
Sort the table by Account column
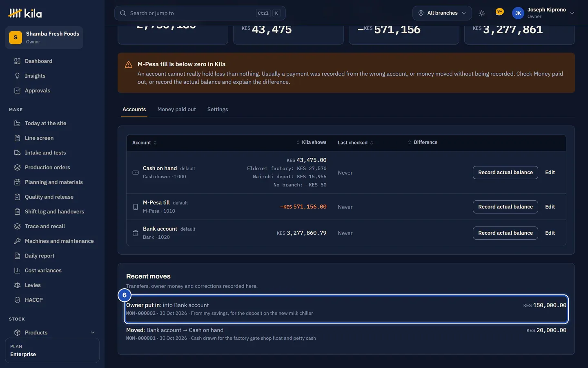tap(145, 143)
